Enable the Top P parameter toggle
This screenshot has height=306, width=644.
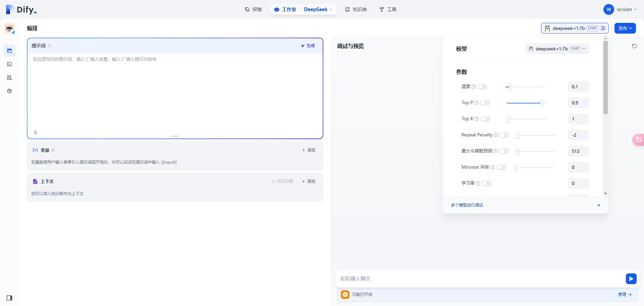point(485,103)
